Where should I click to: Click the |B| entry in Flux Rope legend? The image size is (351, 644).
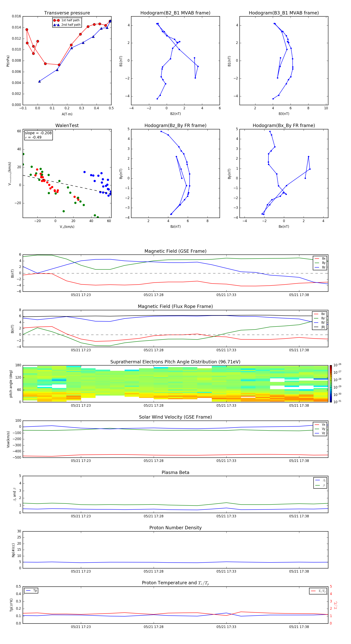click(320, 327)
